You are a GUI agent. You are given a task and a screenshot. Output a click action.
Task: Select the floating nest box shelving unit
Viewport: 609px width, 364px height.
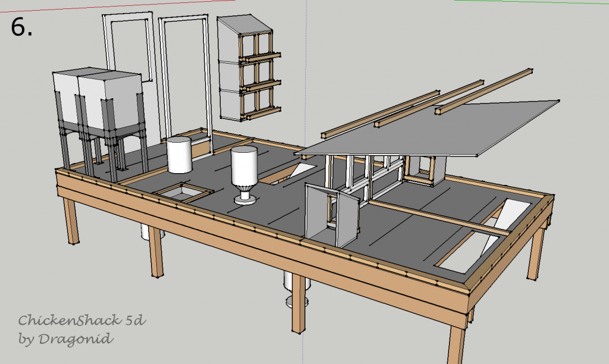tap(245, 68)
